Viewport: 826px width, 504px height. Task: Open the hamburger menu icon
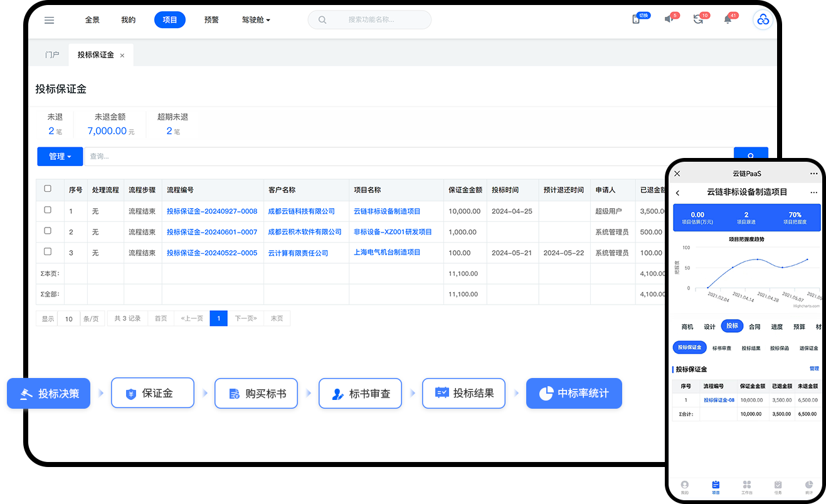pyautogui.click(x=50, y=20)
